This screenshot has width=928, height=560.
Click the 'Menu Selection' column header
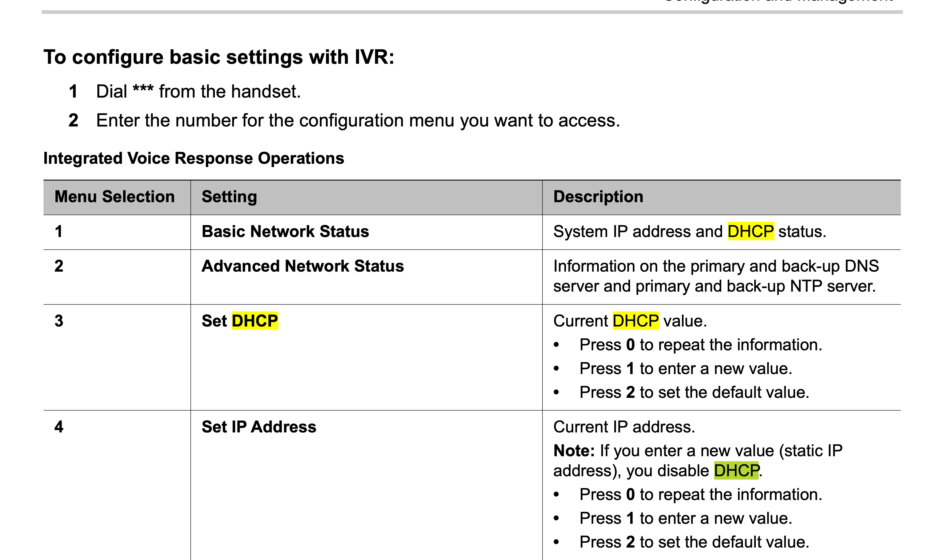tap(114, 197)
